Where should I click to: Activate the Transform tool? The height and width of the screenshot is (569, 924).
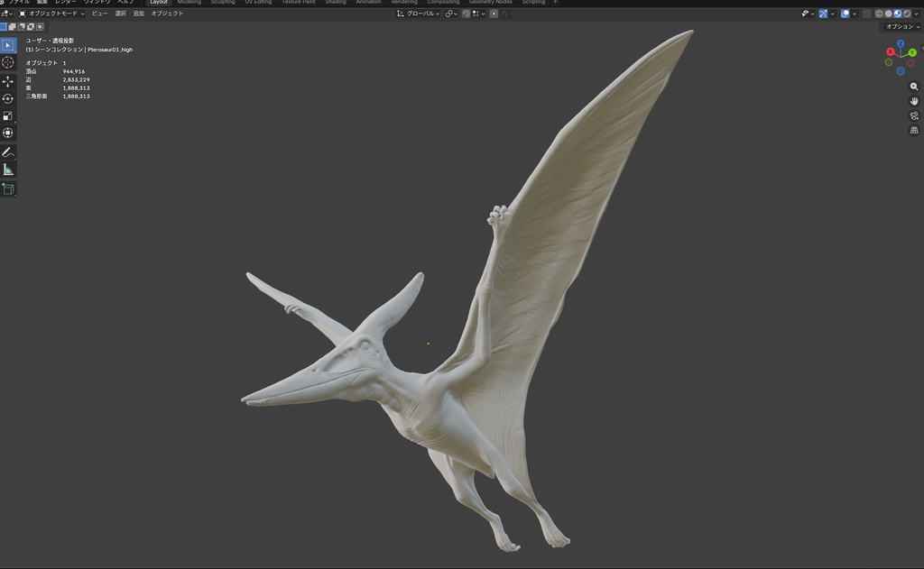tap(8, 133)
